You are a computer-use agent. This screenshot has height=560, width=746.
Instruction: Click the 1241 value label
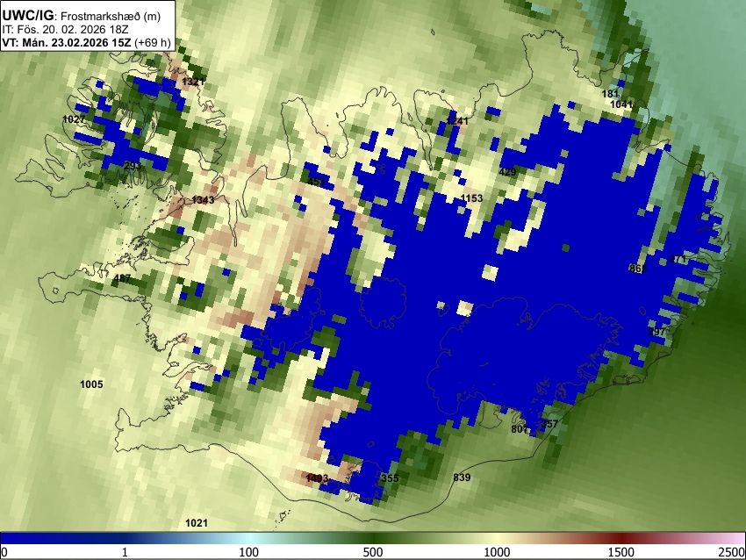457,121
